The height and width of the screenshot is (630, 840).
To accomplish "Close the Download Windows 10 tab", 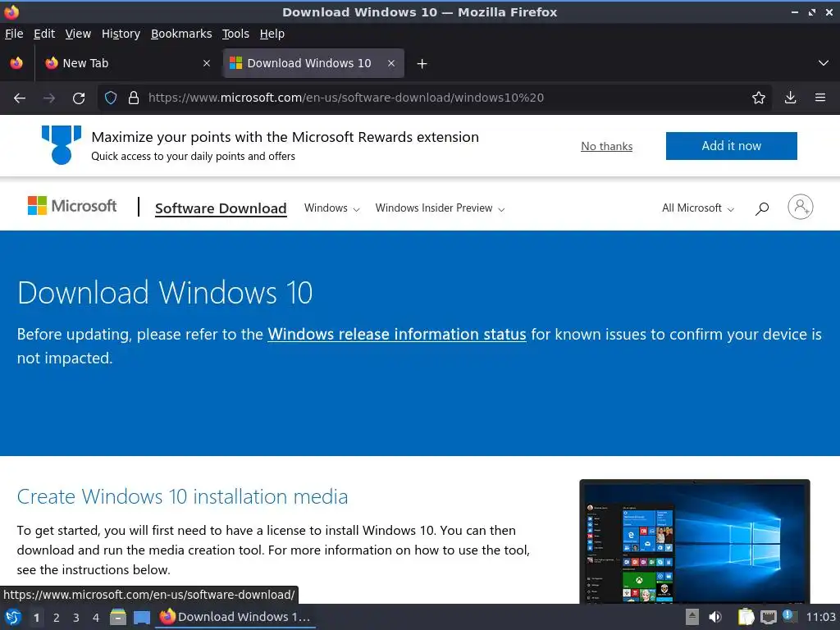I will tap(391, 63).
